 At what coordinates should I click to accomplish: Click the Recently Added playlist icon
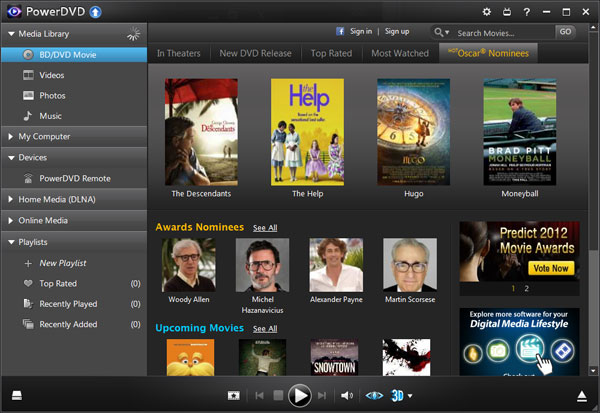click(28, 324)
